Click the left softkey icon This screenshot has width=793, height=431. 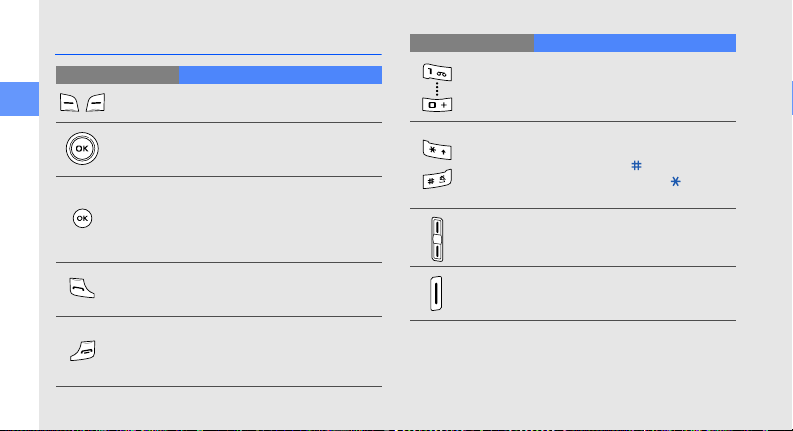tap(69, 103)
